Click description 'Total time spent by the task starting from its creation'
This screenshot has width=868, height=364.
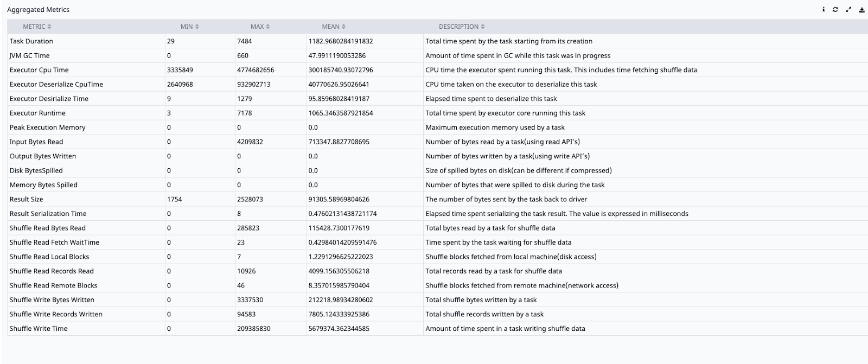(509, 41)
